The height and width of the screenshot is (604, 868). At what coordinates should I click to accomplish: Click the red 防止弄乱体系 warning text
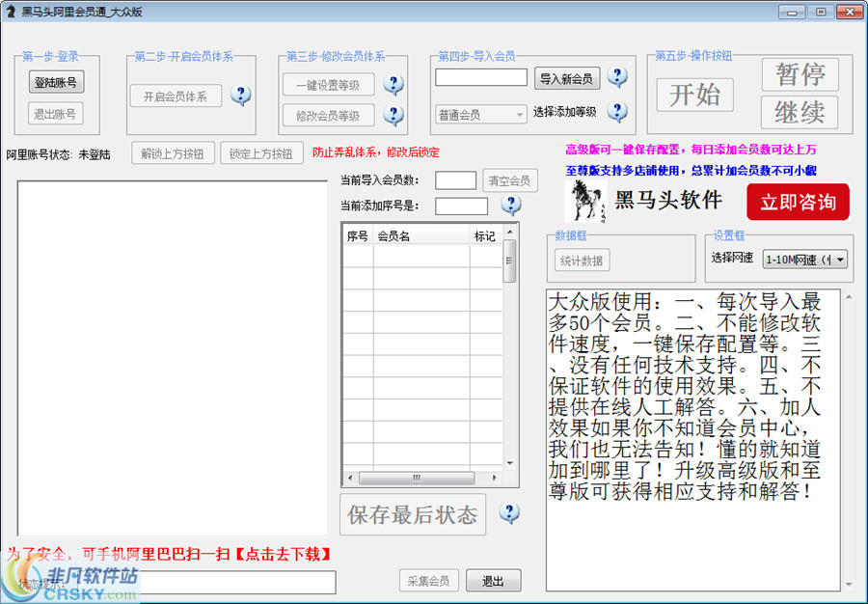coord(376,152)
